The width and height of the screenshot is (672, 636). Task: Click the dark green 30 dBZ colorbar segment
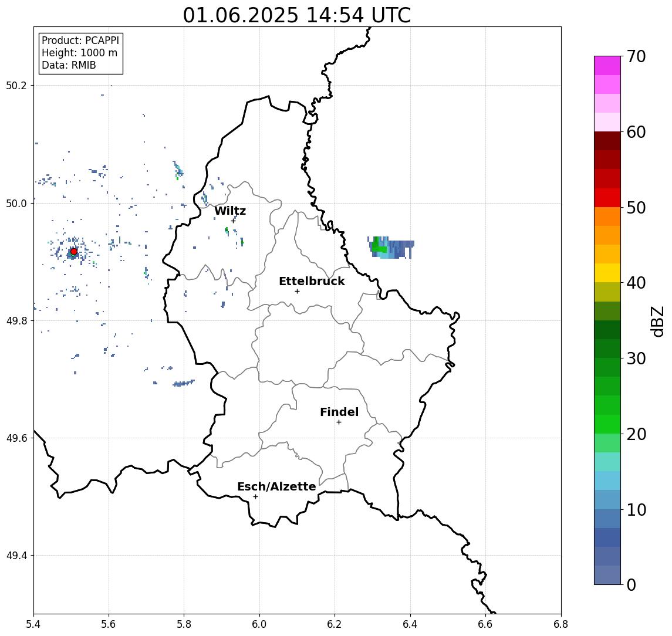point(607,349)
